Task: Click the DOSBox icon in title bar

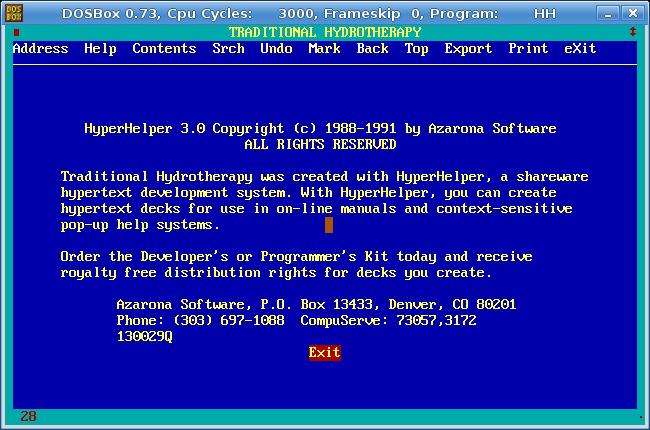Action: click(14, 13)
